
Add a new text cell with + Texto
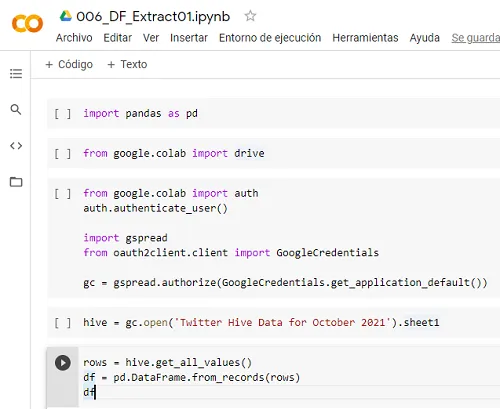click(127, 64)
